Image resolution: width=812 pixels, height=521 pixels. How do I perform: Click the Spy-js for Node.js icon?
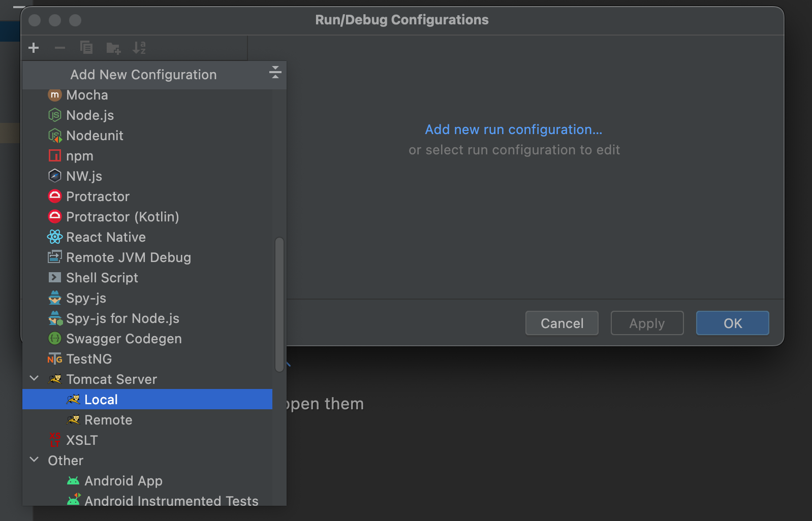[55, 318]
